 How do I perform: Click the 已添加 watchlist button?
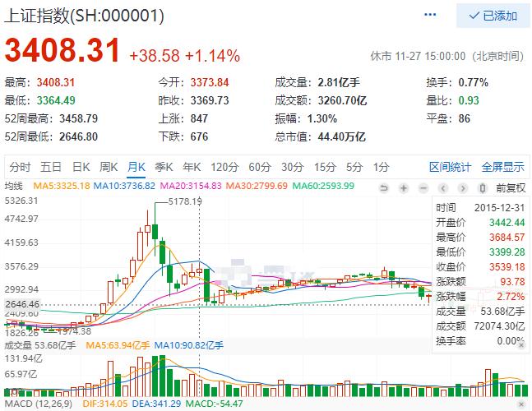[x=493, y=16]
